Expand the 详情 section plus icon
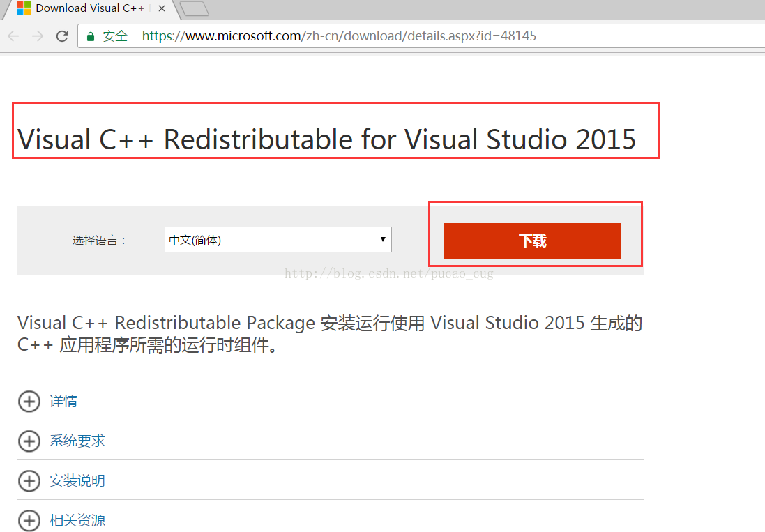765x532 pixels. coord(29,402)
